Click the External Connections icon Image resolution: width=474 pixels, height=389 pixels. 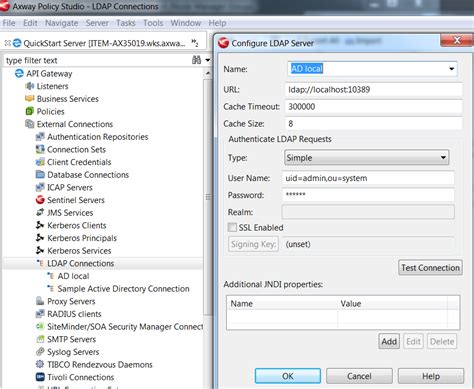pyautogui.click(x=30, y=124)
